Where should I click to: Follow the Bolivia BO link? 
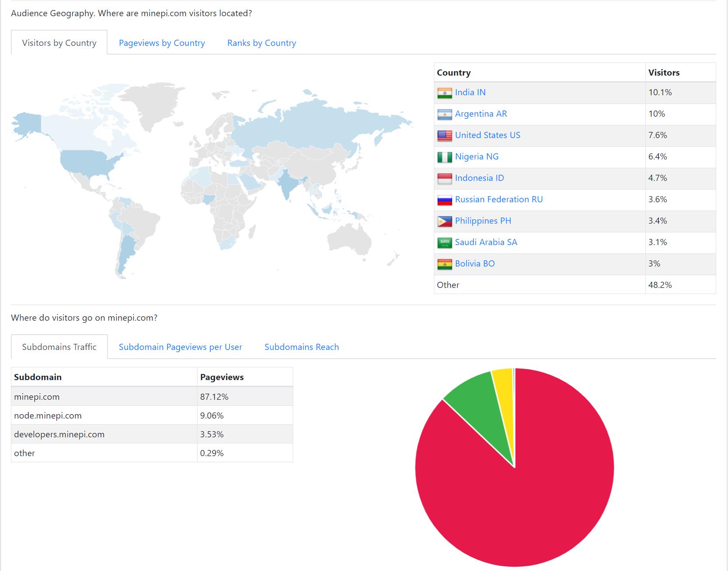[475, 263]
